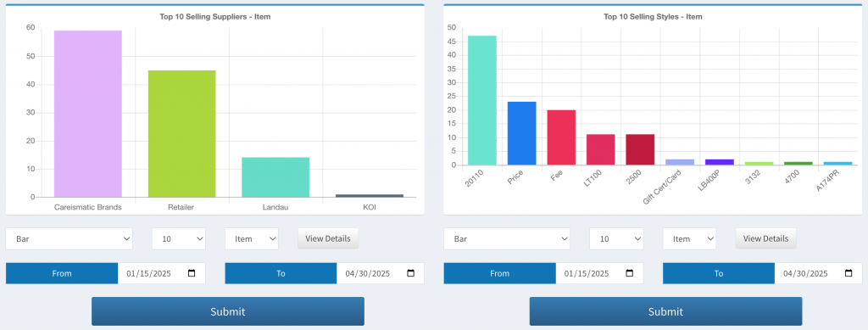Click the KOI axis label
868x330 pixels.
point(370,208)
